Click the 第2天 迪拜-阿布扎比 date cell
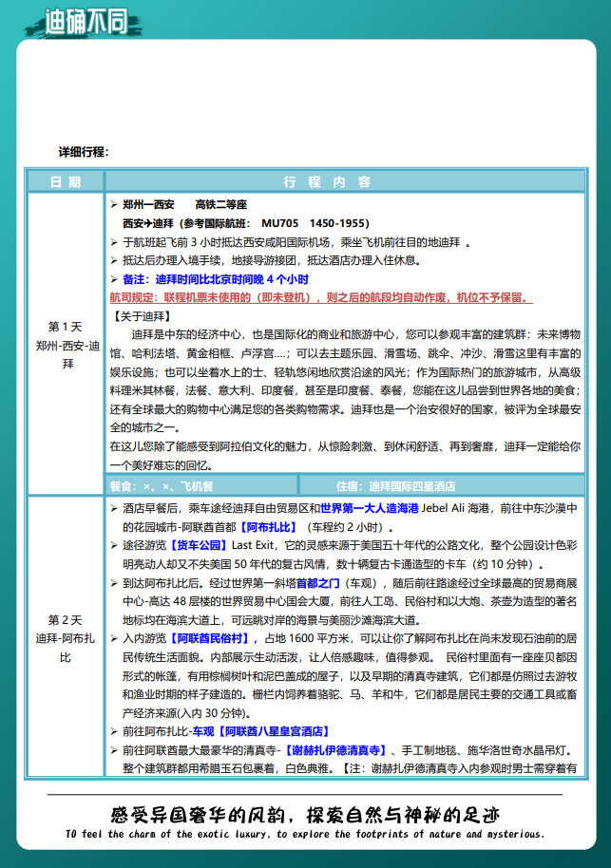611x868 pixels. coord(66,638)
